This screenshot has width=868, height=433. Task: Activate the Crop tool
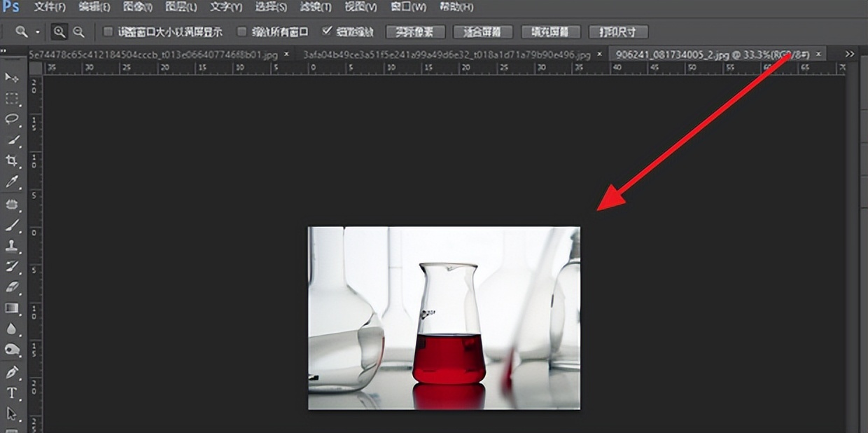[x=11, y=159]
